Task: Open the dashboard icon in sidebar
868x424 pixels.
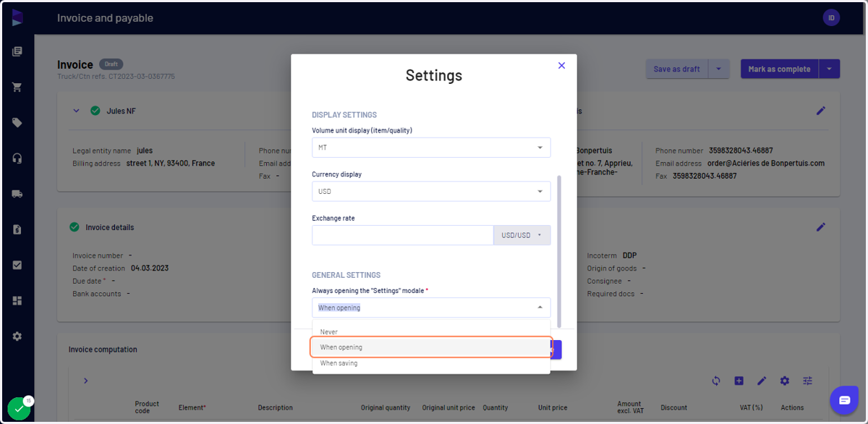Action: tap(17, 300)
